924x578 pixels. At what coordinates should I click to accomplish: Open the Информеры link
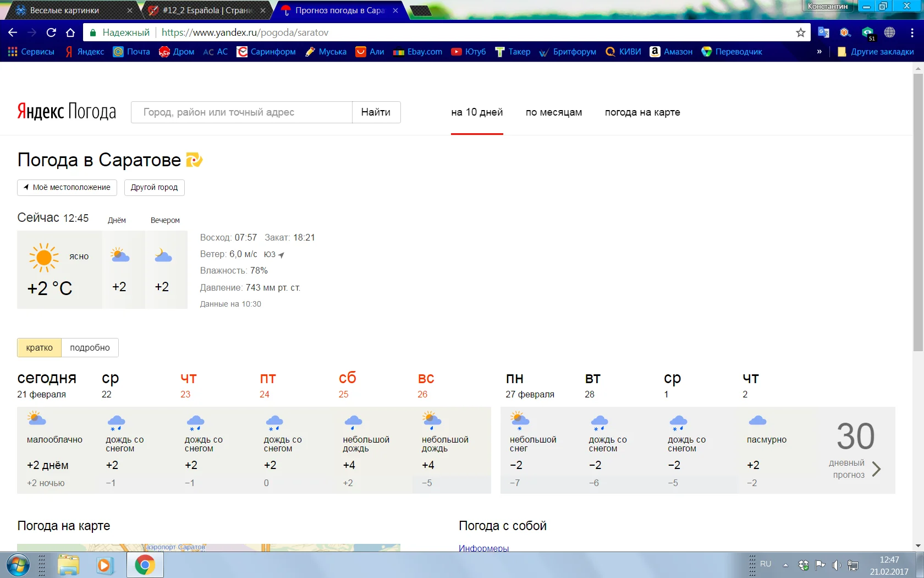click(483, 548)
